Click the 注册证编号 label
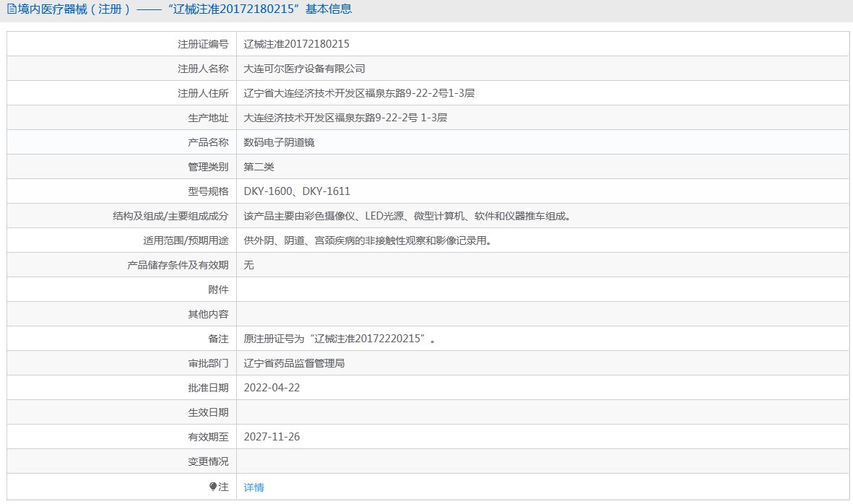The height and width of the screenshot is (504, 853). (x=203, y=44)
